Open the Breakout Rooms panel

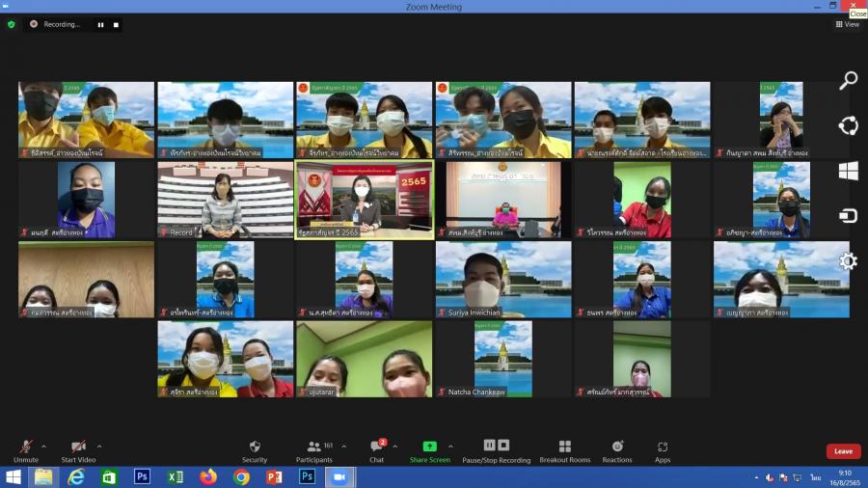coord(564,447)
